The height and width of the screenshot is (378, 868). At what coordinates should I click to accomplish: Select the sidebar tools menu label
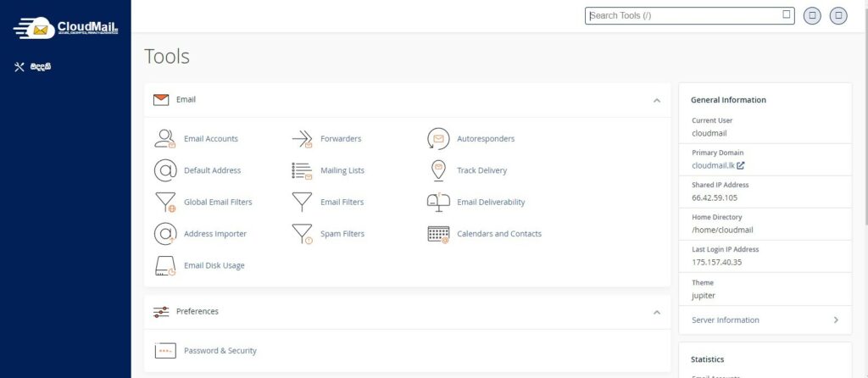[41, 67]
